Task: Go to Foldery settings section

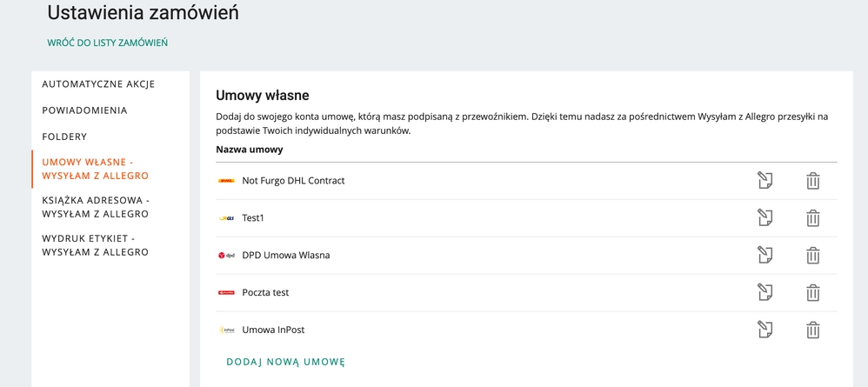Action: (64, 137)
